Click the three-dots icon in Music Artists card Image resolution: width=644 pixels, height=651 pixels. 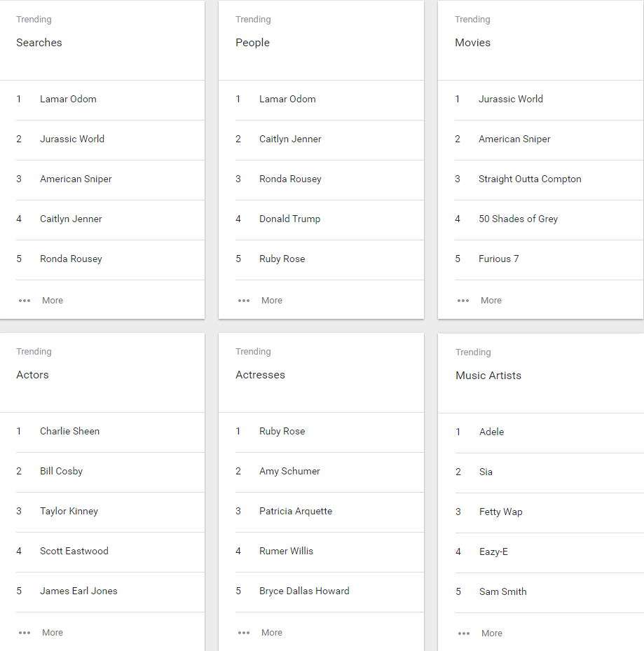click(x=464, y=633)
